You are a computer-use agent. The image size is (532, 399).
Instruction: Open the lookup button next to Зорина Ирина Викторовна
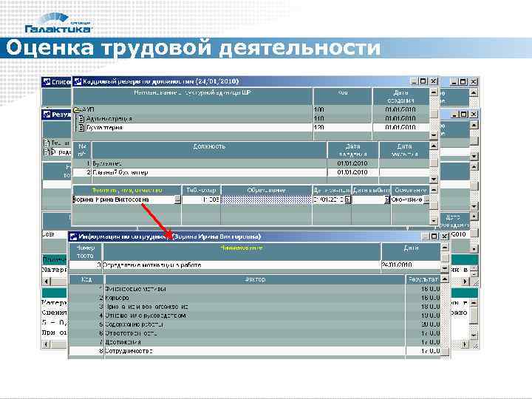point(178,199)
